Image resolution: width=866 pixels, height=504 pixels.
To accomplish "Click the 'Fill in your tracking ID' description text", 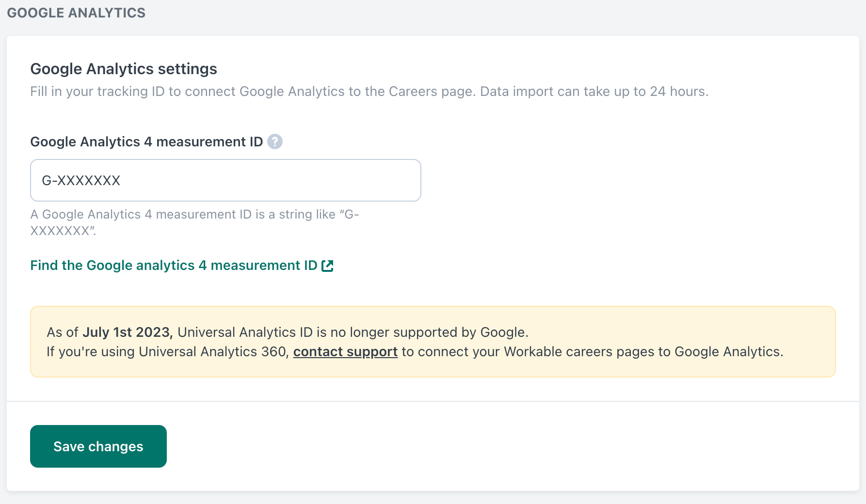I will point(369,92).
